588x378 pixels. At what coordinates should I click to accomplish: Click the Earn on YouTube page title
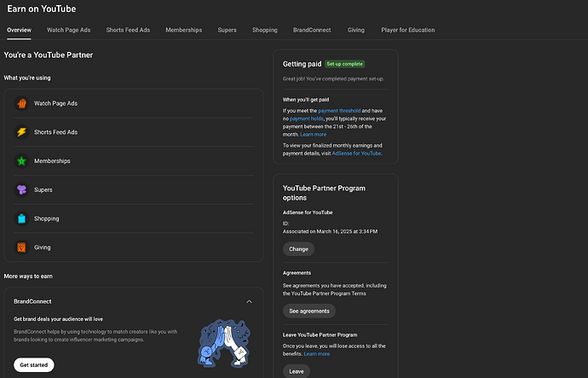(41, 9)
